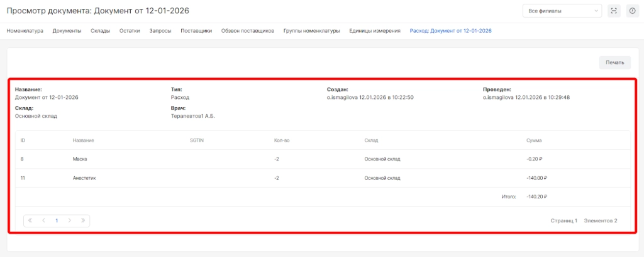Screen dimensions: 644x257
Task: Jump to last page with double-right arrow
Action: click(83, 220)
